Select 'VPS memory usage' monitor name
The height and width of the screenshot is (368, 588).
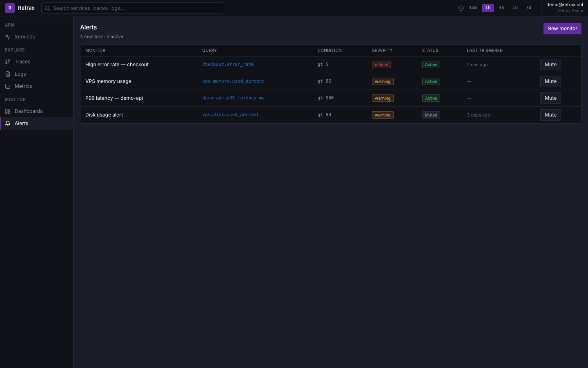(108, 81)
